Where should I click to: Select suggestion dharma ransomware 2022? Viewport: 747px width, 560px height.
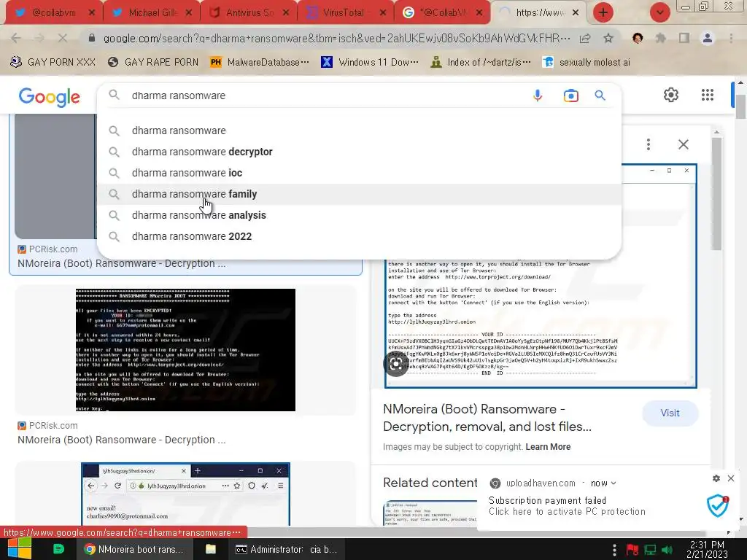click(x=359, y=237)
